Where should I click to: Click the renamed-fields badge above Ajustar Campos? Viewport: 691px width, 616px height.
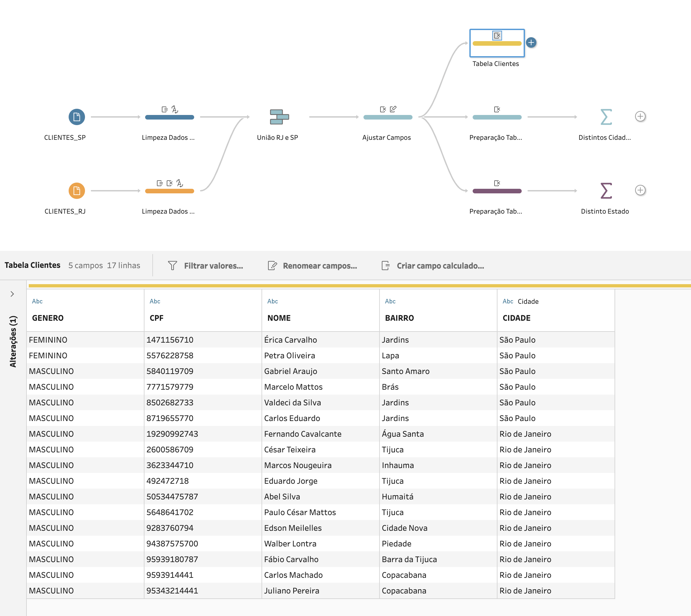coord(393,109)
